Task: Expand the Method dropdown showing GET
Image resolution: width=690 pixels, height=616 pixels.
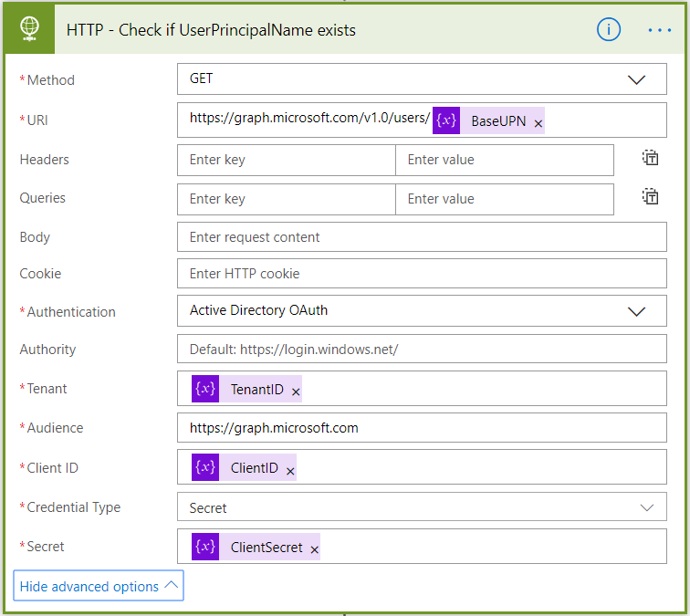Action: pyautogui.click(x=636, y=79)
